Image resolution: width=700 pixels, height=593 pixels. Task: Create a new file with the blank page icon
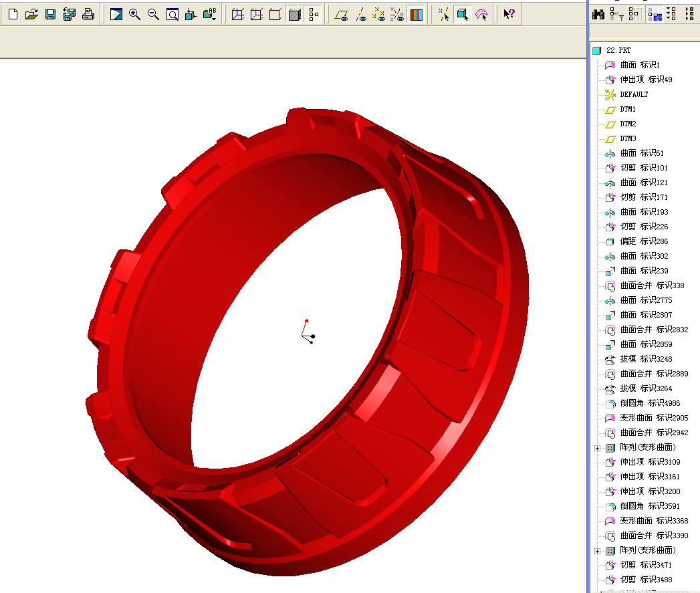pyautogui.click(x=13, y=15)
